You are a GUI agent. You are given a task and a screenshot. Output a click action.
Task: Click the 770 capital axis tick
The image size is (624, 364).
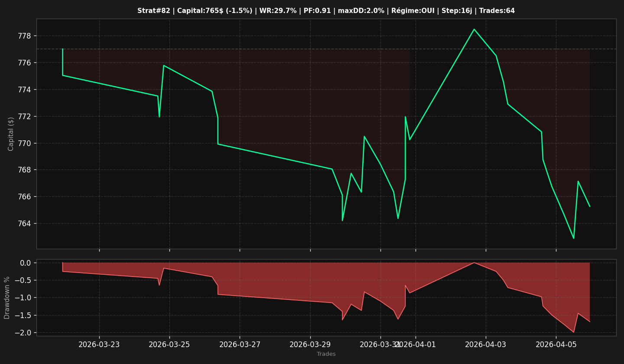click(x=25, y=143)
